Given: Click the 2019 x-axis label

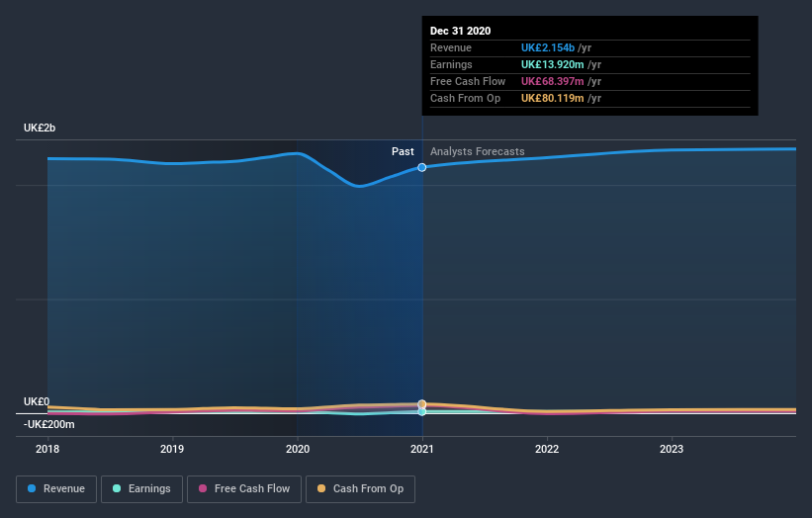Looking at the screenshot, I should [172, 449].
